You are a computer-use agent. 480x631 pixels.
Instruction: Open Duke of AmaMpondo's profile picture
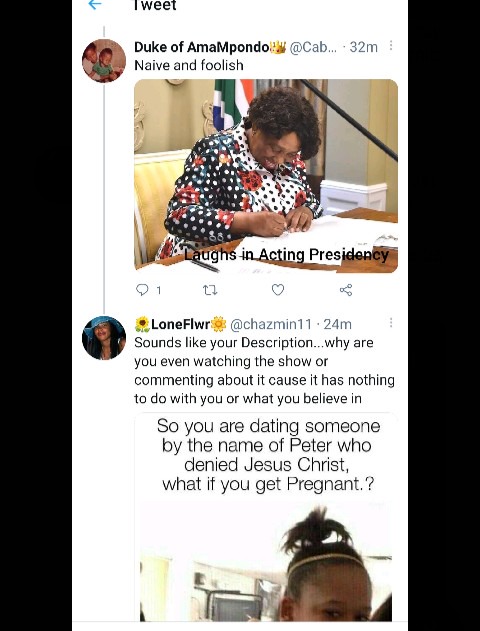[104, 61]
